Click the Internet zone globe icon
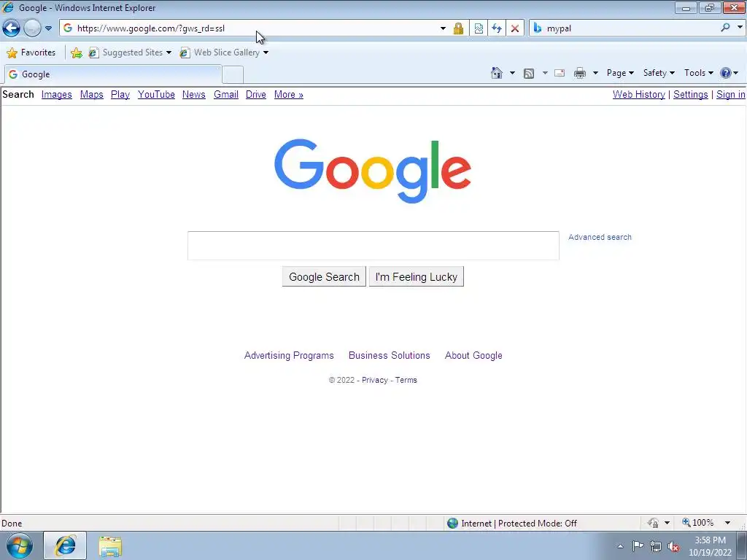 coord(452,524)
